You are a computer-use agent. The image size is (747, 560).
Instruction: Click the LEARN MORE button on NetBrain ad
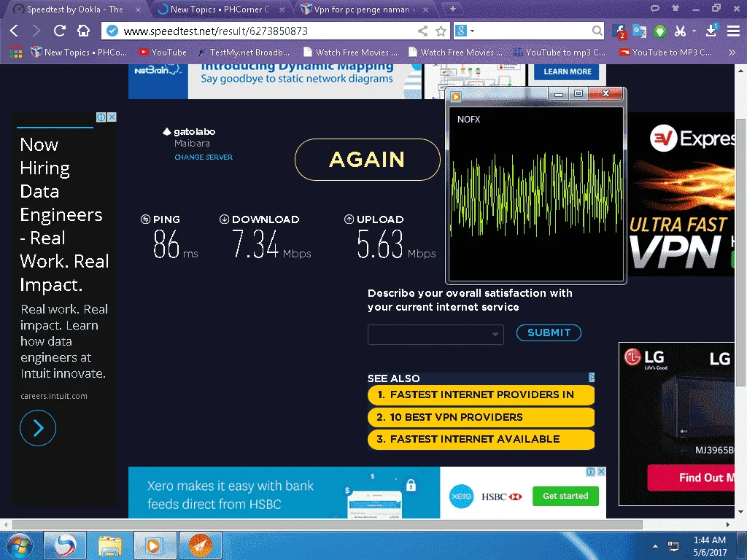(568, 71)
